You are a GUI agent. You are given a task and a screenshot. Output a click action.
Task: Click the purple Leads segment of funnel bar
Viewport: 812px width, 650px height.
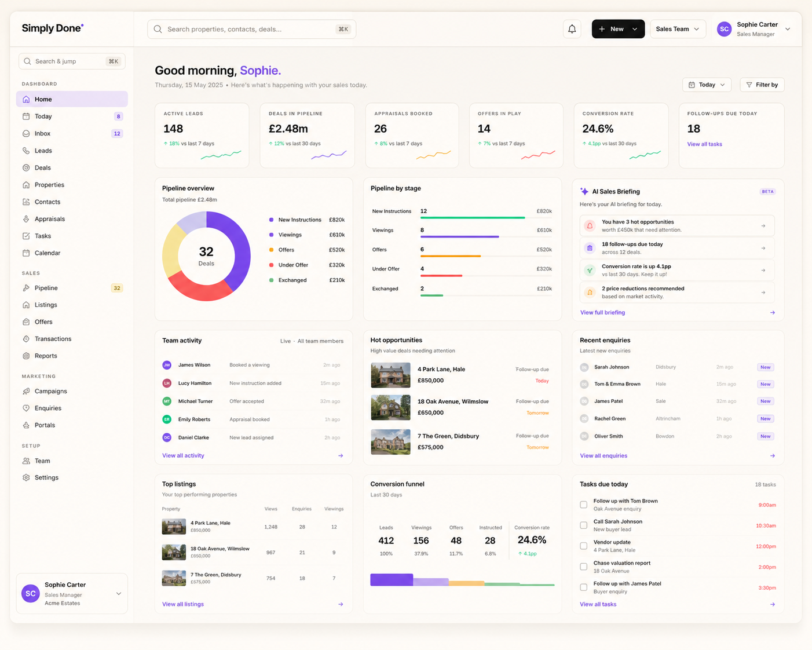pyautogui.click(x=392, y=579)
